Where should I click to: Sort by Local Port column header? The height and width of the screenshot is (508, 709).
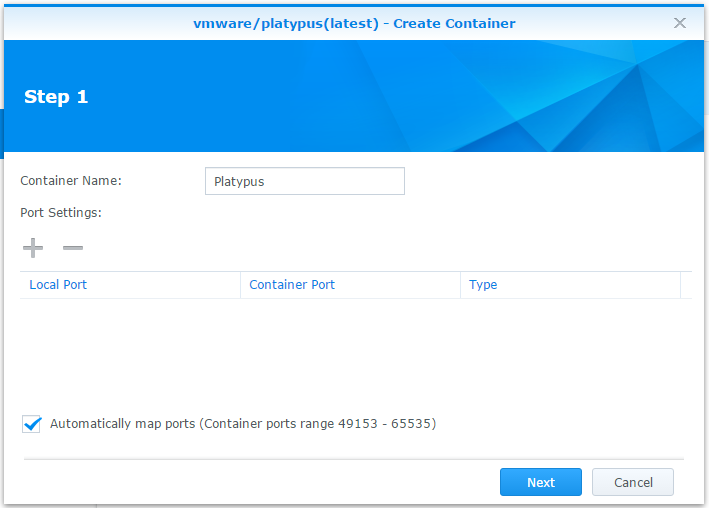tap(58, 285)
